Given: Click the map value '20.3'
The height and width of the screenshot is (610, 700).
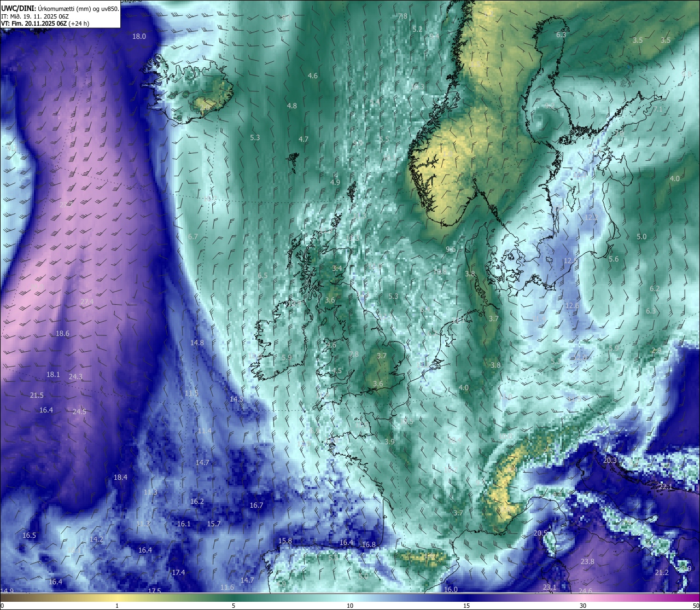Looking at the screenshot, I should coord(610,461).
